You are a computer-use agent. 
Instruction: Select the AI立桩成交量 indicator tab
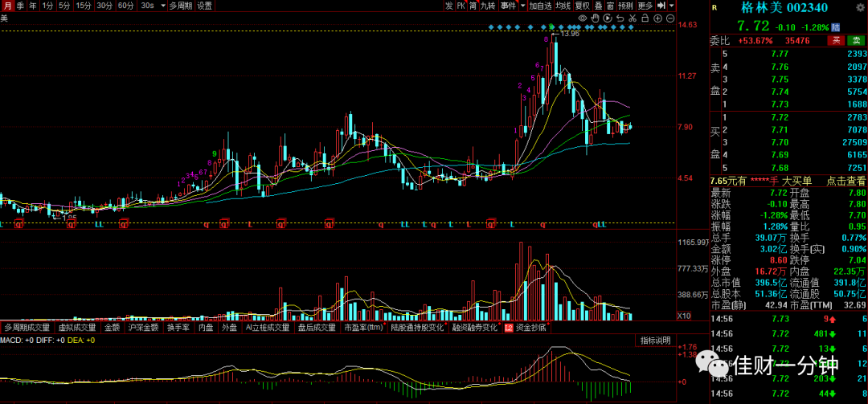click(x=268, y=327)
